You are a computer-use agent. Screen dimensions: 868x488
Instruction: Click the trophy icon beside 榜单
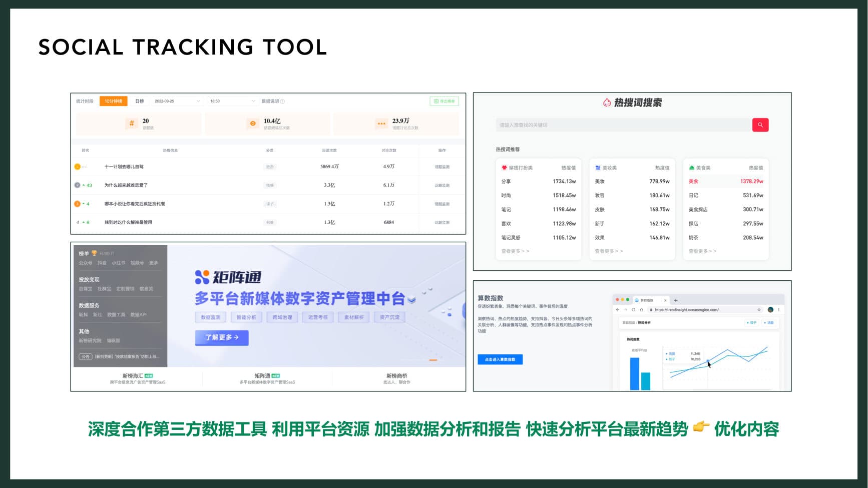pos(94,253)
